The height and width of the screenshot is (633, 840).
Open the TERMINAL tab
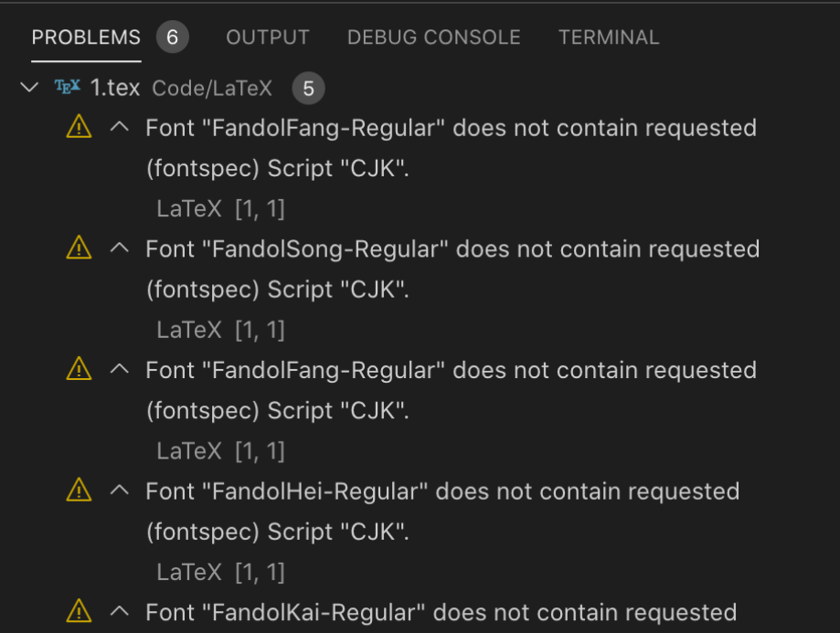click(x=608, y=37)
